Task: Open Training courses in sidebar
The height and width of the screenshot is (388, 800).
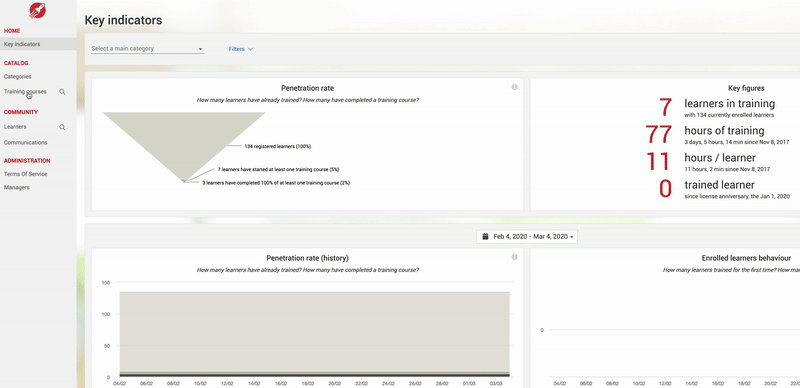Action: click(x=25, y=92)
